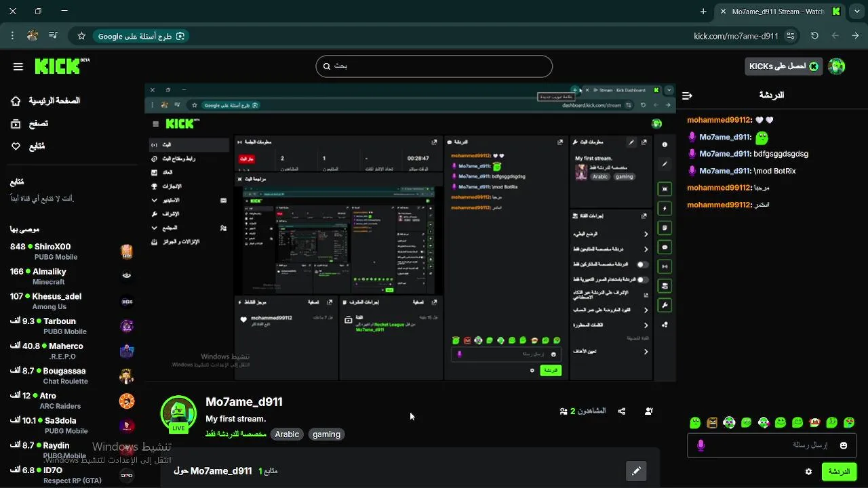The image size is (868, 488).
Task: Click Khesus_adel channel avatar
Action: click(x=127, y=302)
